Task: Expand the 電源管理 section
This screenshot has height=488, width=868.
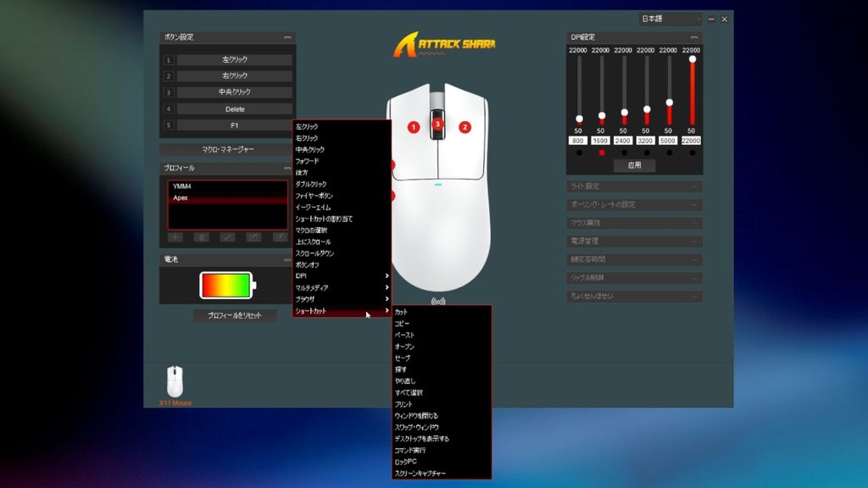Action: 634,241
